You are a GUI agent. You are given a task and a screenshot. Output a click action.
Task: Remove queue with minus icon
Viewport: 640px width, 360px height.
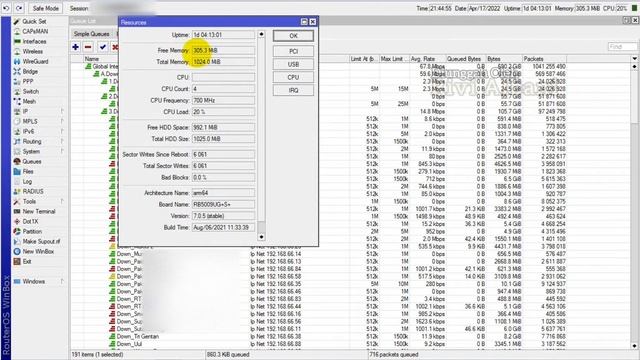point(88,47)
